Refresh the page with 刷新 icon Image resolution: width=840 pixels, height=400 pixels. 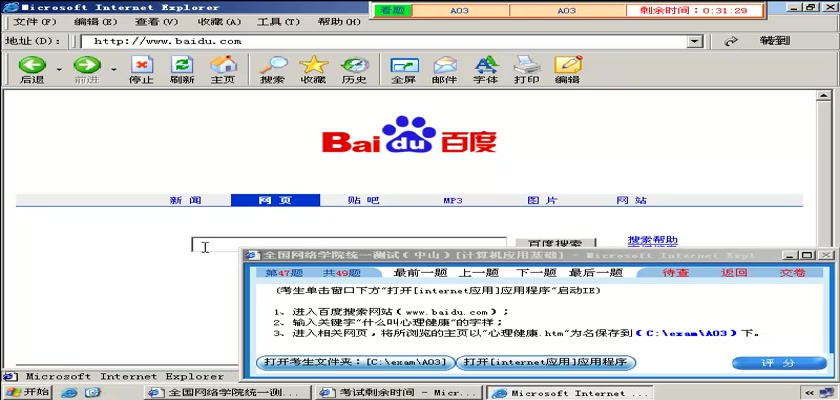pos(182,70)
